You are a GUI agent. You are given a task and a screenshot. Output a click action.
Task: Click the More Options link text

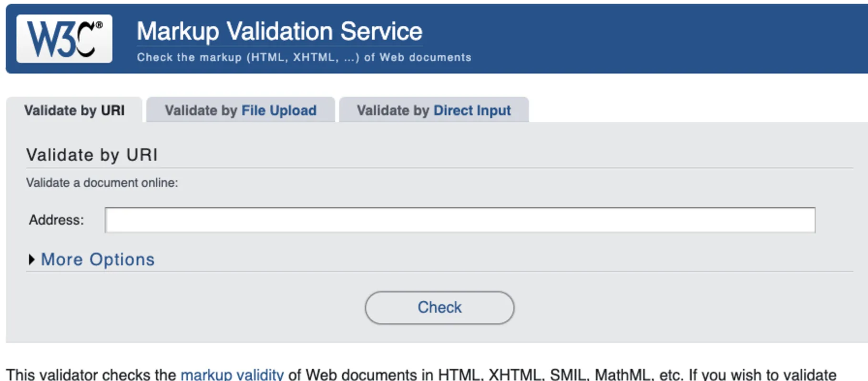tap(98, 260)
